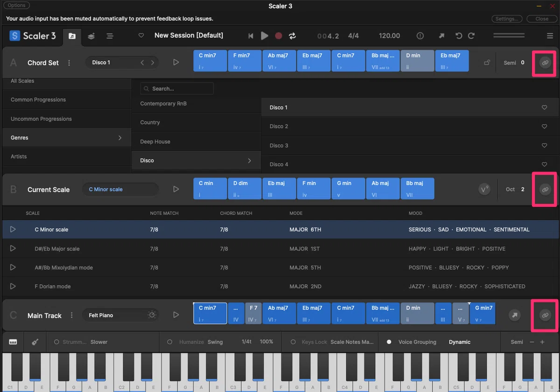Switch to the list lines view tab

(110, 36)
